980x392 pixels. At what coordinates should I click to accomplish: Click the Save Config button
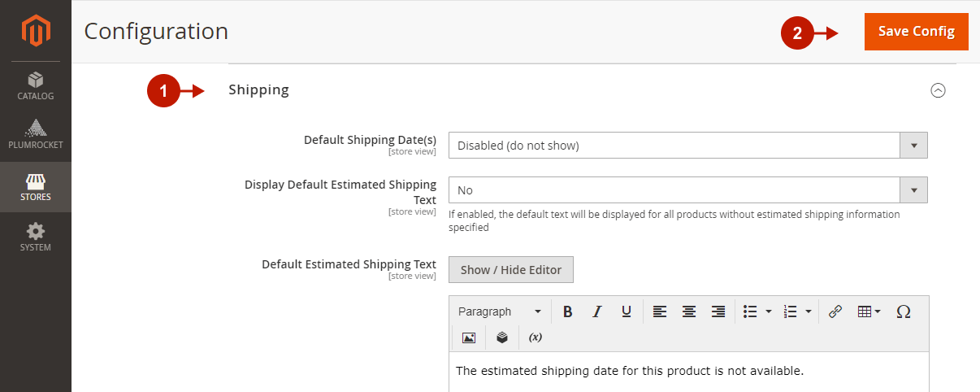(917, 32)
